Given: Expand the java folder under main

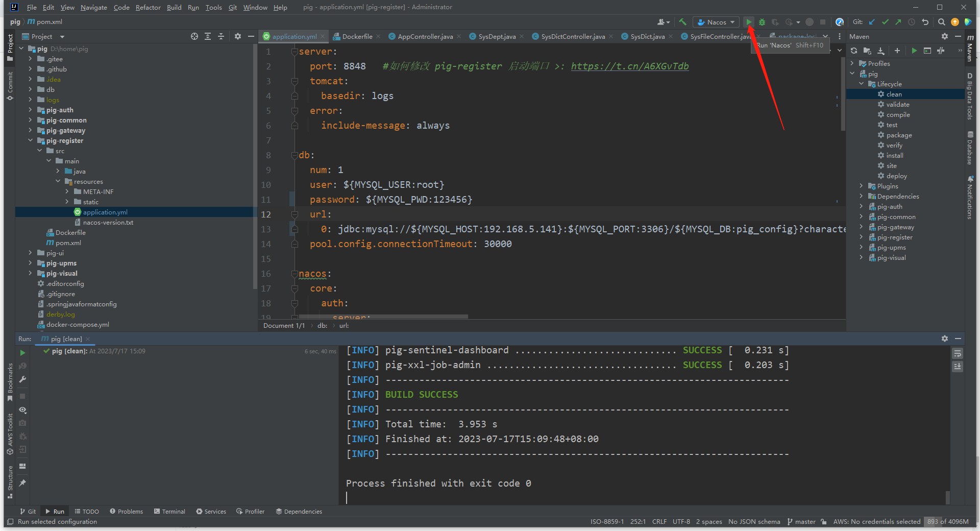Looking at the screenshot, I should click(x=58, y=171).
